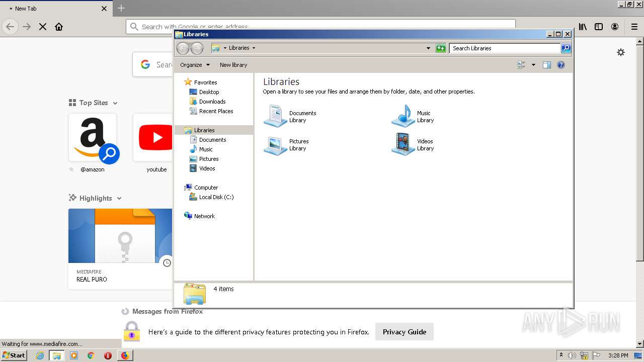Click Chrome taskbar icon

click(x=91, y=355)
